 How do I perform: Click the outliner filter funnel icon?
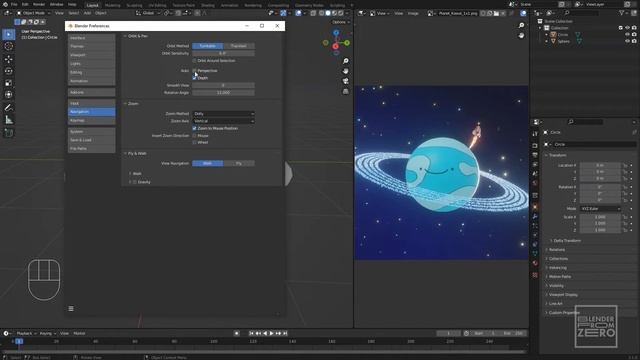(622, 13)
